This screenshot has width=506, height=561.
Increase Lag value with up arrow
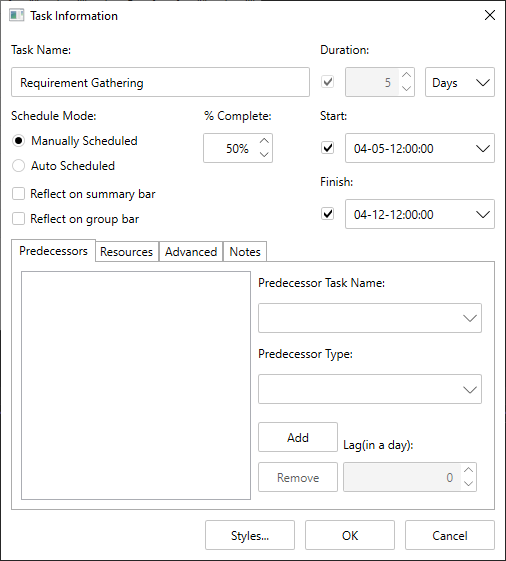pos(468,470)
